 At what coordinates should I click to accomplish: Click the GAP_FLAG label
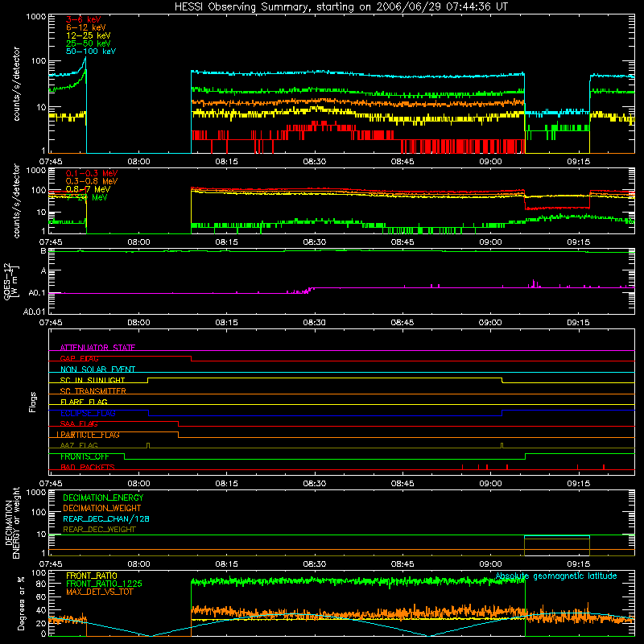[79, 358]
